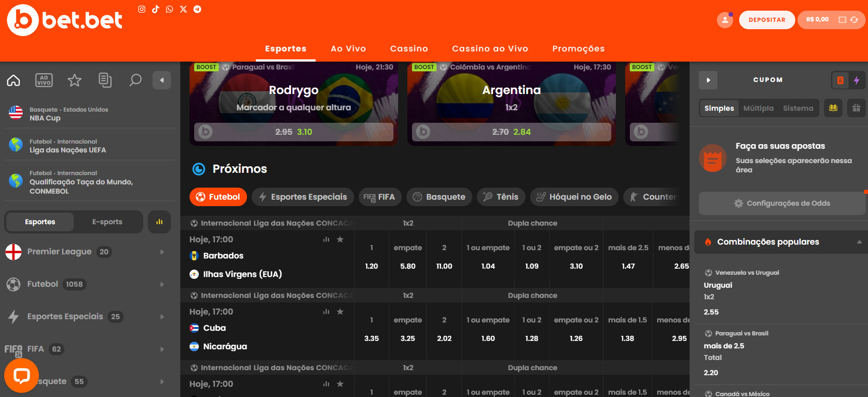This screenshot has width=868, height=397.
Task: Expand Basquete 55 category arrow
Action: (162, 382)
